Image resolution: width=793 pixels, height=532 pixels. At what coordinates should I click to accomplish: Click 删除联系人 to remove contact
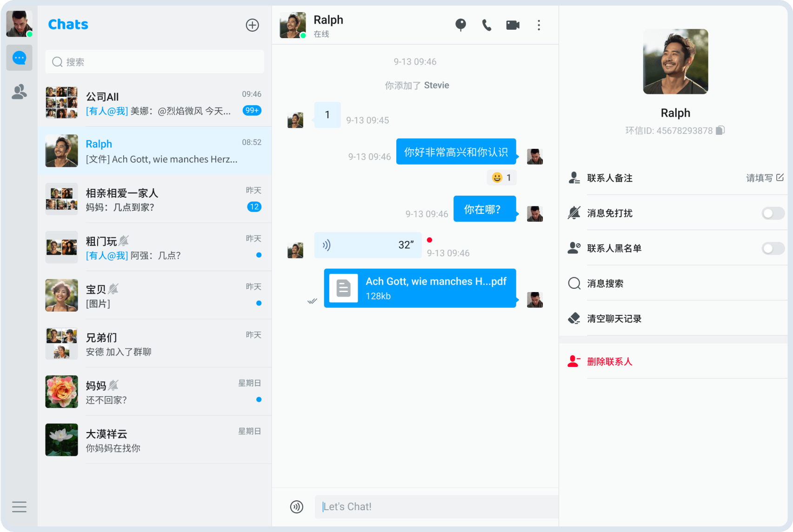609,362
